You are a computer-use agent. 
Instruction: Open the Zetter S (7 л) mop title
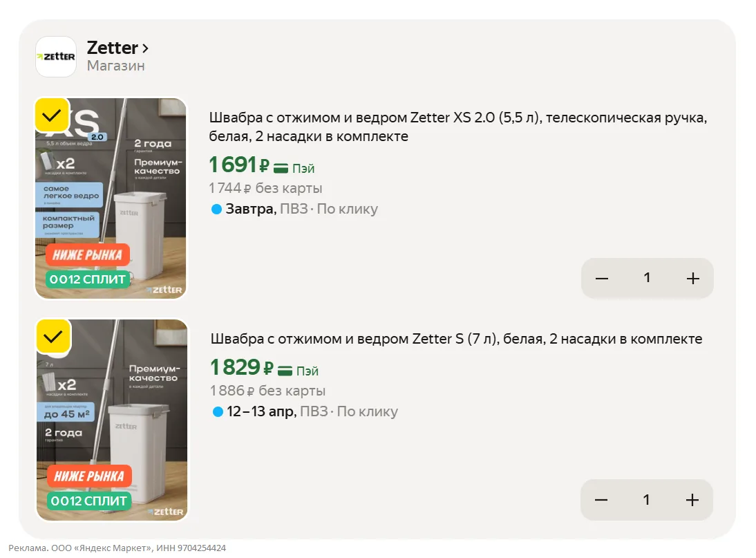(456, 339)
